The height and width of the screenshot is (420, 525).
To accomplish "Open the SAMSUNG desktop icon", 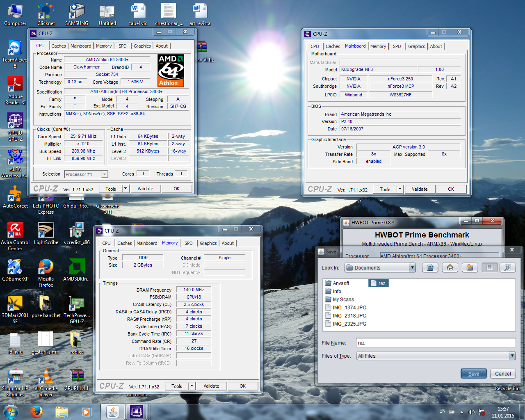I will (77, 15).
